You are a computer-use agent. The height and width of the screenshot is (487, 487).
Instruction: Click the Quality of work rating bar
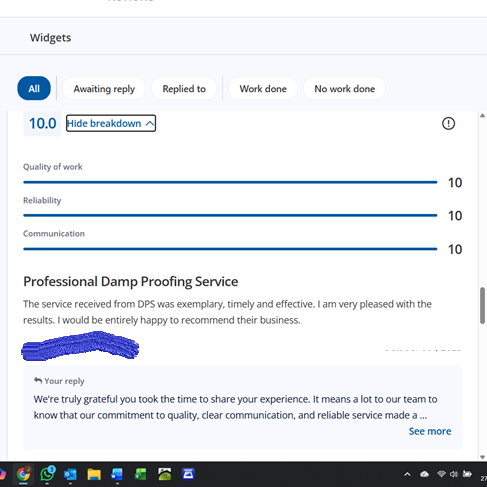[x=230, y=182]
